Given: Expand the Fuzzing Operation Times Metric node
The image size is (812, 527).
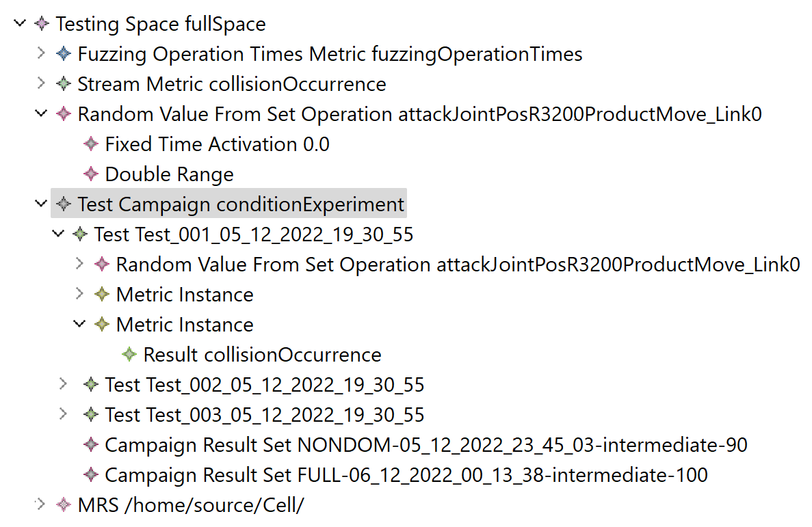Looking at the screenshot, I should (41, 53).
